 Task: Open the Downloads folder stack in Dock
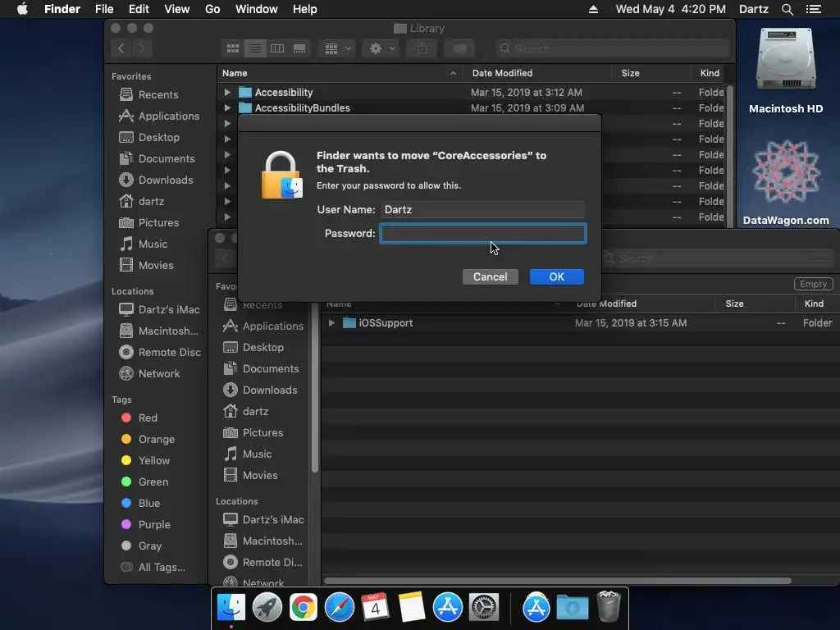pyautogui.click(x=572, y=608)
